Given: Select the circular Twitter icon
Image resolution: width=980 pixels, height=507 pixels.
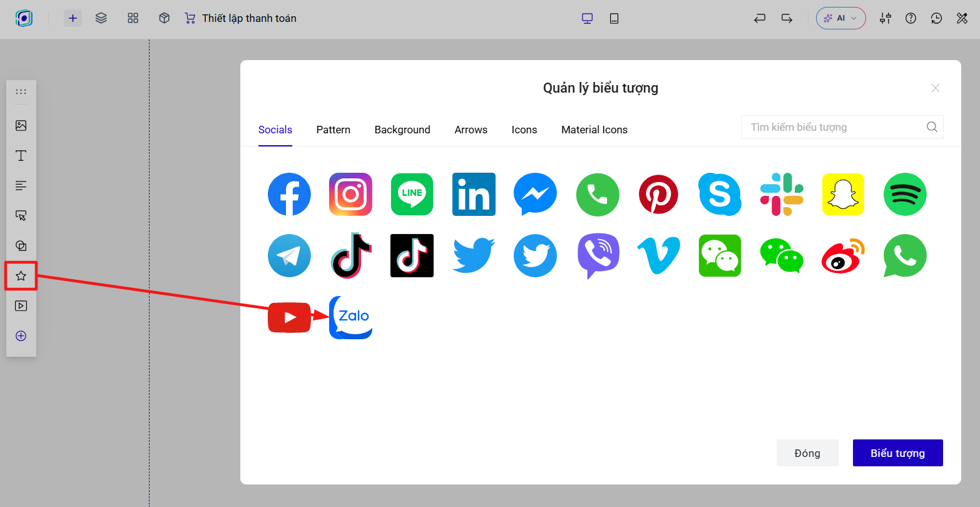Looking at the screenshot, I should 535,255.
